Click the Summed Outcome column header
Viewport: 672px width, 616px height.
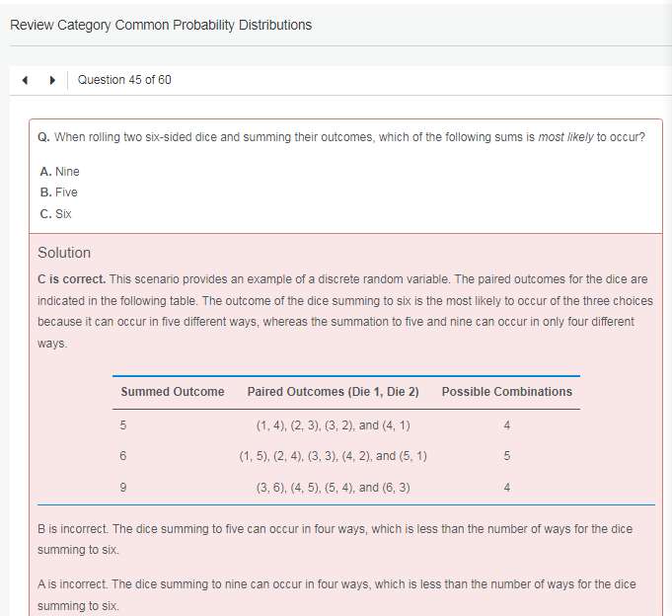click(173, 392)
